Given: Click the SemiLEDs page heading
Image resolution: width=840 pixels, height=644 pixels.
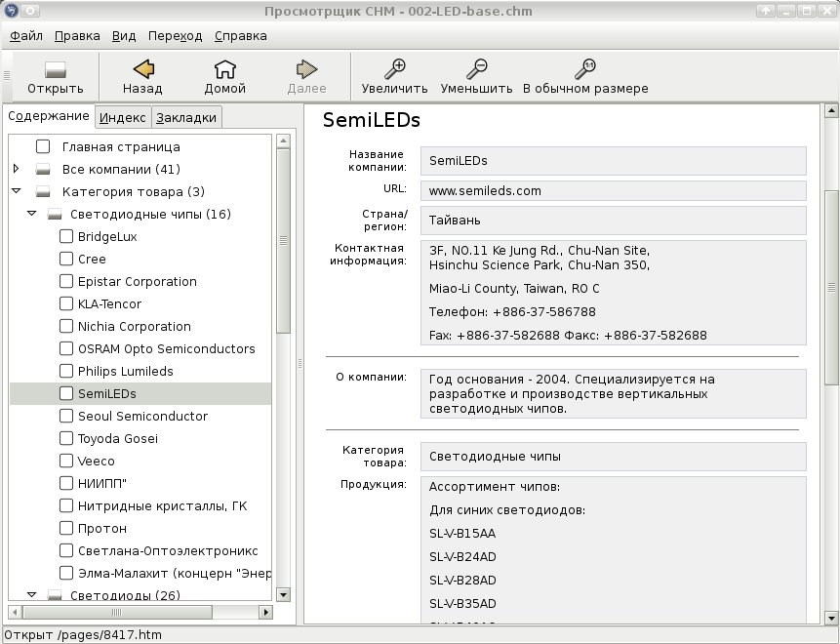Looking at the screenshot, I should (372, 120).
